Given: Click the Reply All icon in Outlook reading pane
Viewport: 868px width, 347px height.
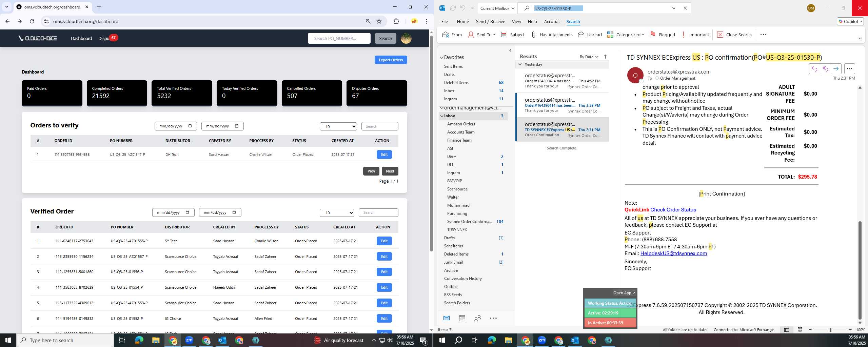Looking at the screenshot, I should coord(825,69).
